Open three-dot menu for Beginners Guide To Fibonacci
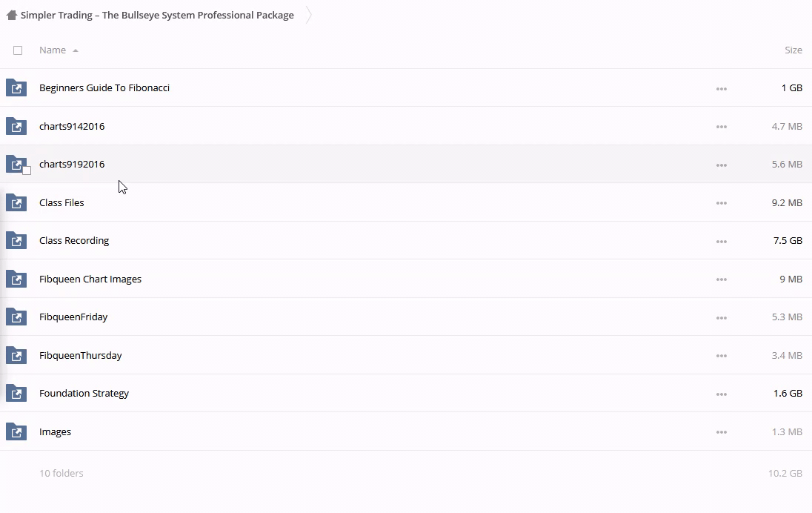Viewport: 812px width, 513px height. point(721,89)
